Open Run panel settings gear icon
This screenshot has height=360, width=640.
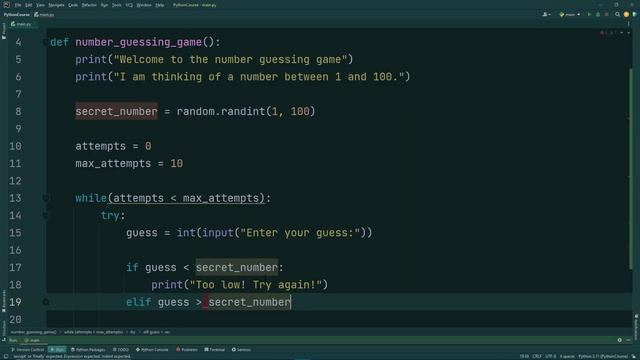[x=620, y=340]
